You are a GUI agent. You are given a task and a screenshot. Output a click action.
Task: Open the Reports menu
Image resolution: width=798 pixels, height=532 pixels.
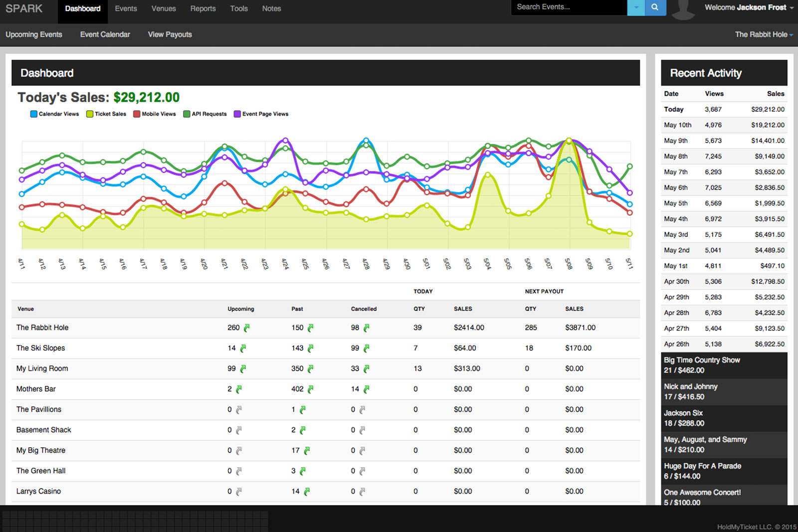[203, 9]
